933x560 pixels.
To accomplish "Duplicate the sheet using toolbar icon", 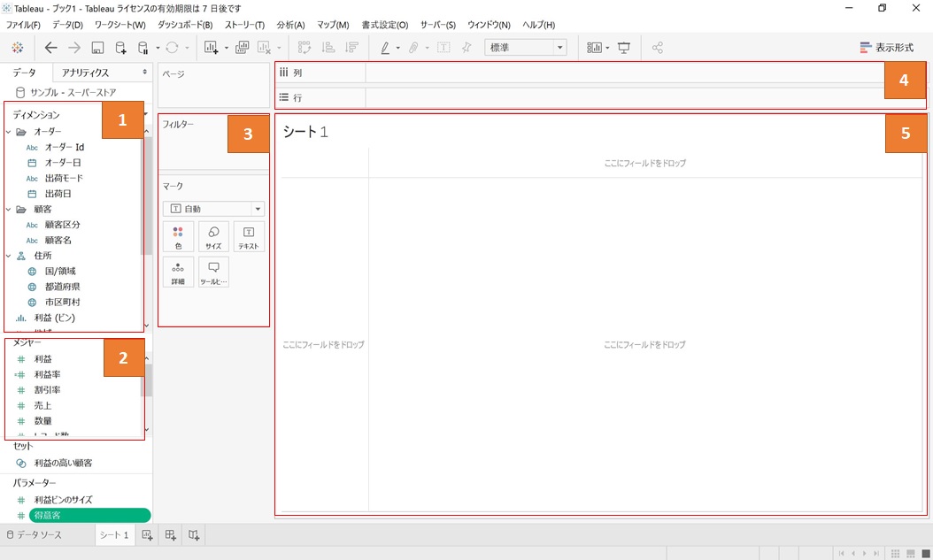I will point(243,48).
